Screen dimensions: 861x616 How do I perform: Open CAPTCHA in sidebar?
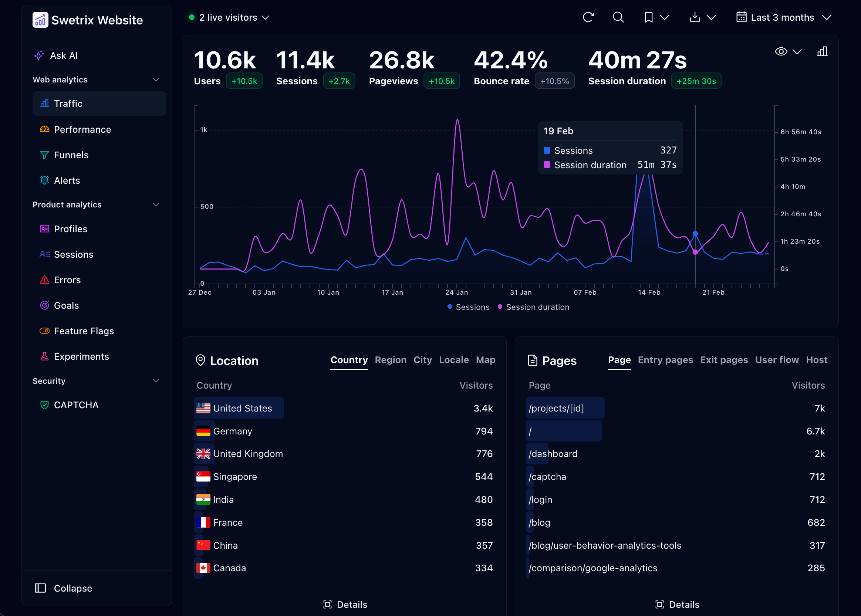coord(99,405)
